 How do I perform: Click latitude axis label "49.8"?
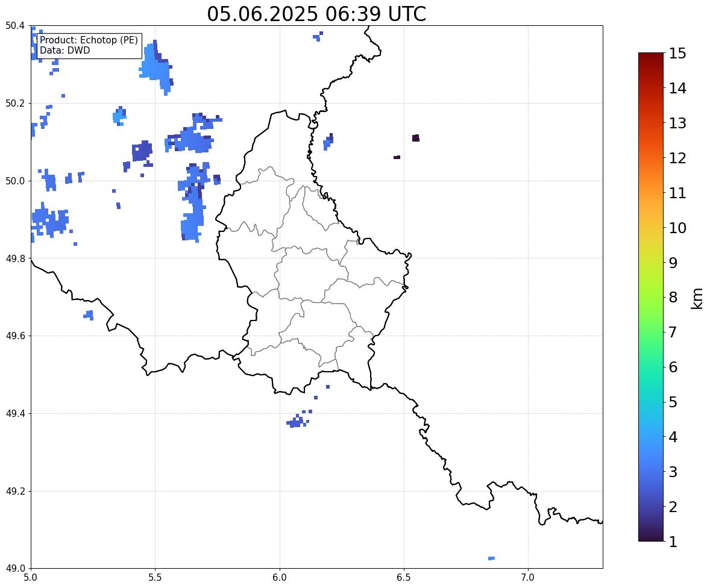click(x=14, y=258)
